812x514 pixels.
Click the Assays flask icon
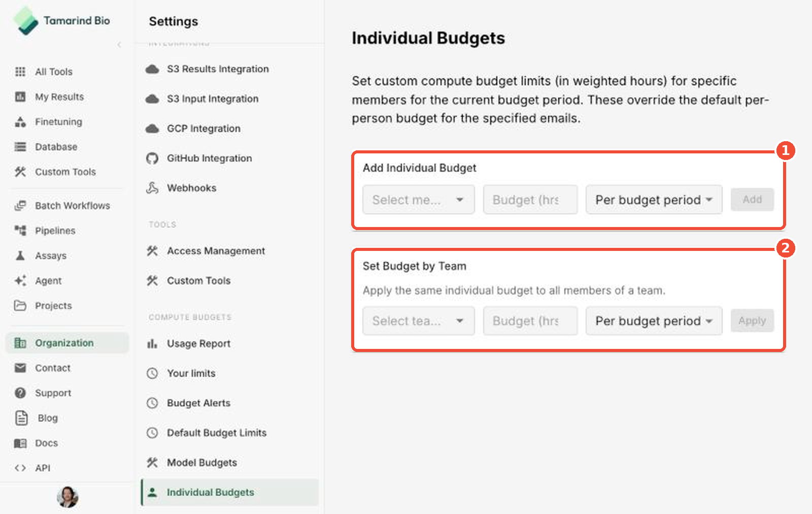tap(20, 255)
